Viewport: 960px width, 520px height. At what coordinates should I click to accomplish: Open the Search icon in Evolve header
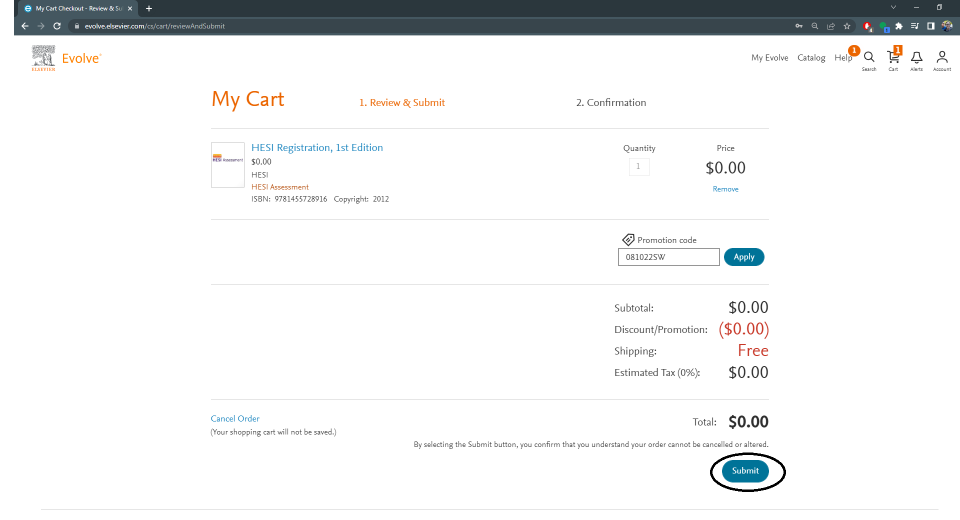[869, 58]
